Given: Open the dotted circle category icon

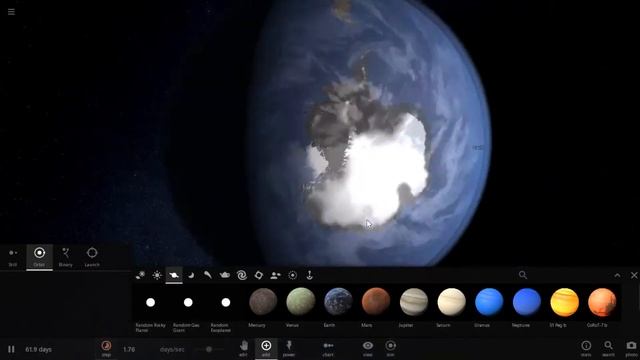Looking at the screenshot, I should (x=292, y=275).
